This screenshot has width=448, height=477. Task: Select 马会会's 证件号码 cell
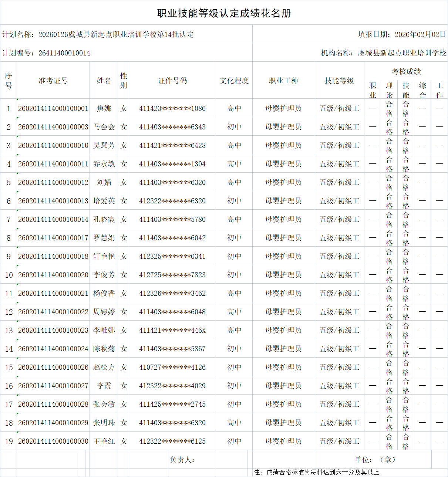[x=172, y=126]
